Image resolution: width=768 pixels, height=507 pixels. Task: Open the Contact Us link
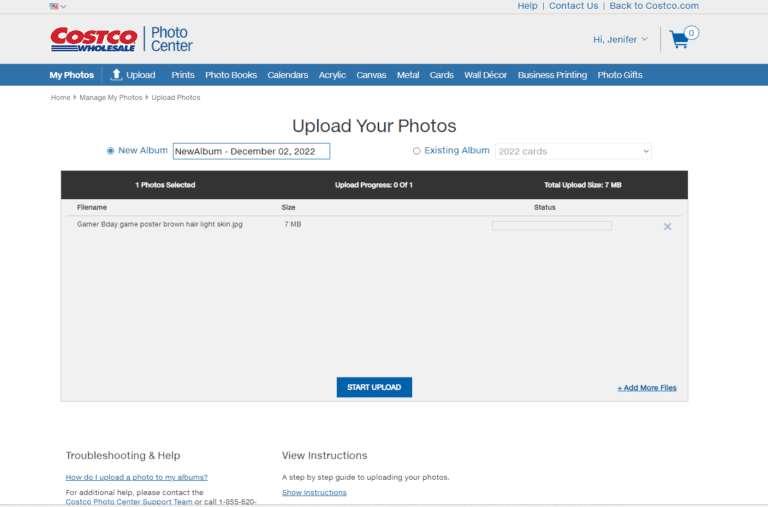(573, 6)
